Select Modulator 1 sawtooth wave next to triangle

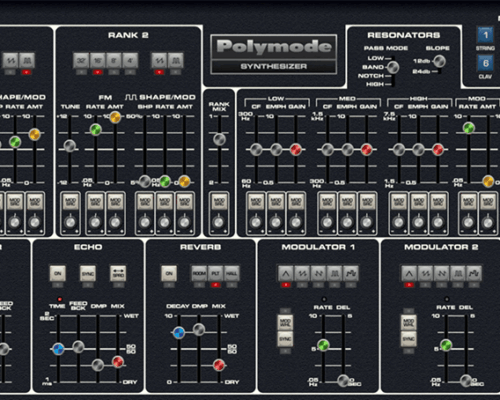click(302, 274)
